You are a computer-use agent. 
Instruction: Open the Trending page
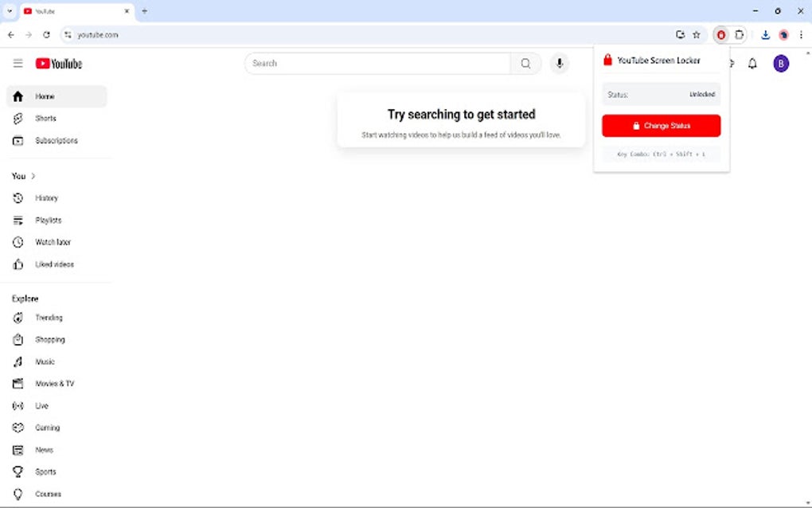pos(49,317)
